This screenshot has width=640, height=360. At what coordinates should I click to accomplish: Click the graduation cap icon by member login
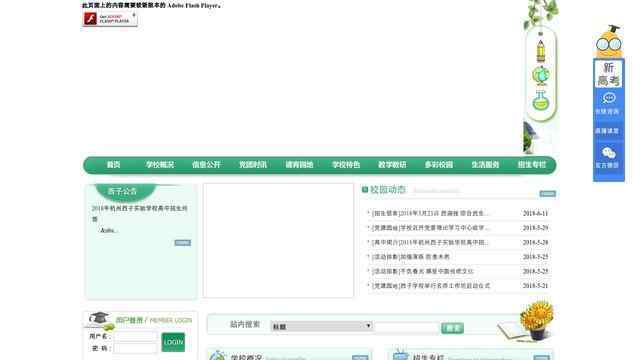point(99,318)
